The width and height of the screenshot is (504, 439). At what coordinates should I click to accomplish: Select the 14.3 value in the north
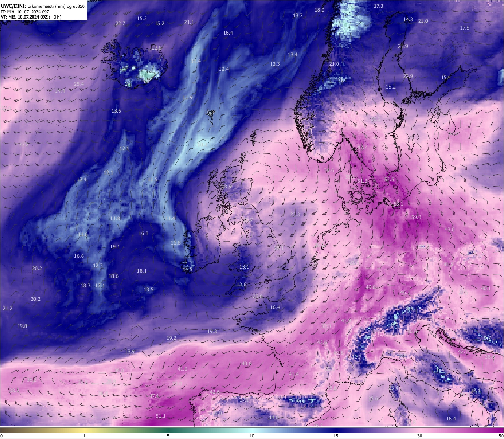(x=408, y=20)
